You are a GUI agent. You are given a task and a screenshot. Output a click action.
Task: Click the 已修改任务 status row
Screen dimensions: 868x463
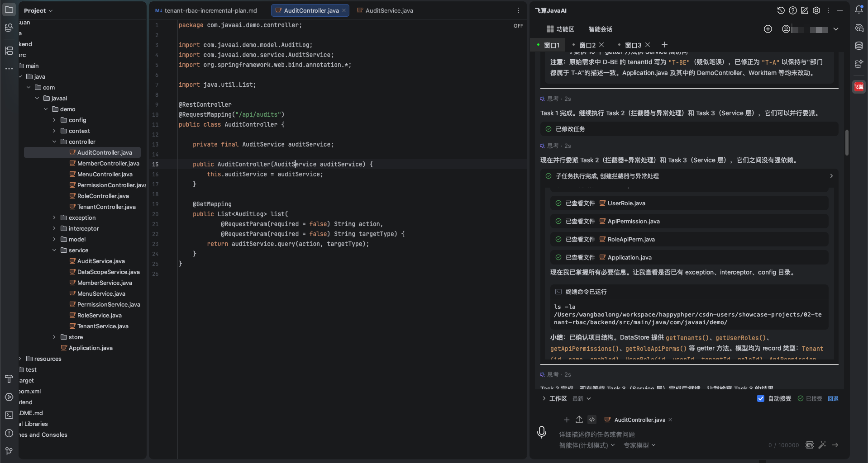coord(689,129)
